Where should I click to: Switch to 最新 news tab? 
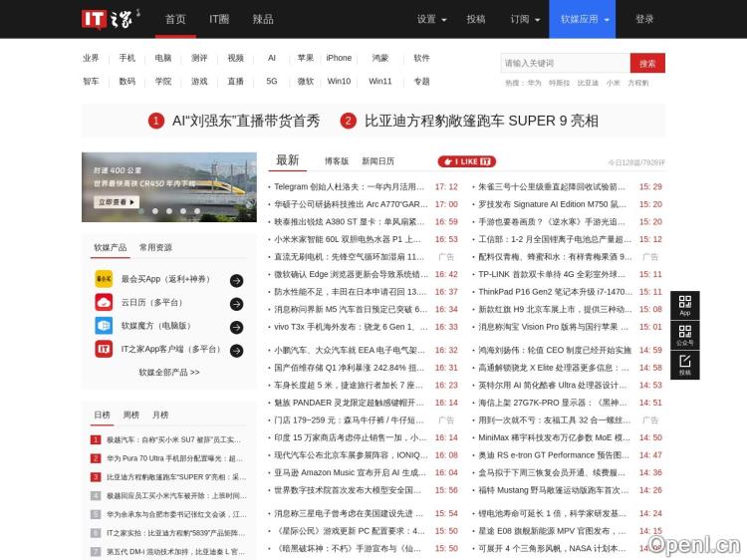(288, 160)
